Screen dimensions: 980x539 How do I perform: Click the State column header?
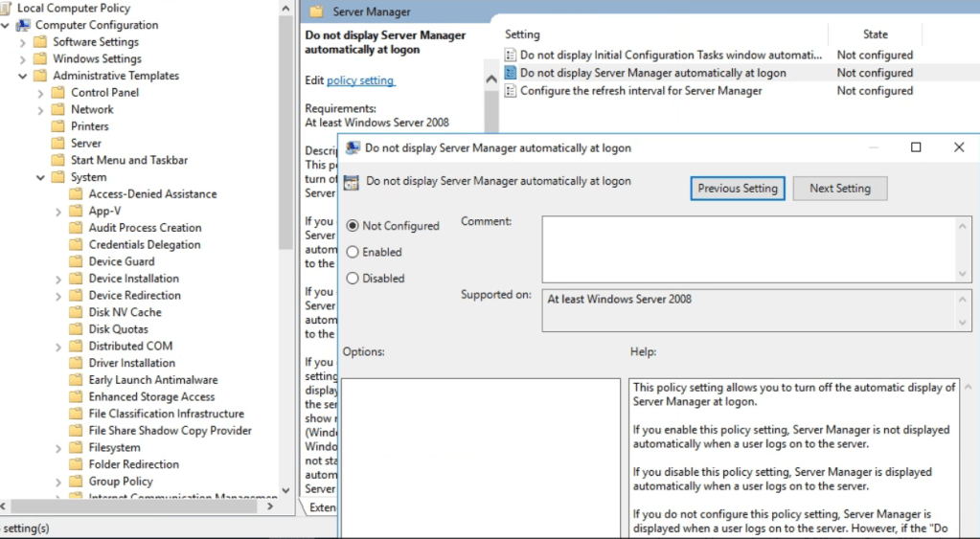[x=875, y=34]
